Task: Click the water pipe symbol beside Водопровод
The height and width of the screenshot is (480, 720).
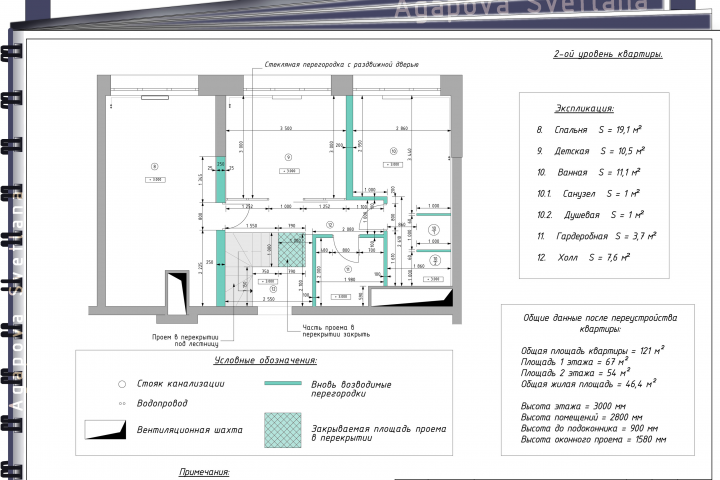Action: (122, 404)
